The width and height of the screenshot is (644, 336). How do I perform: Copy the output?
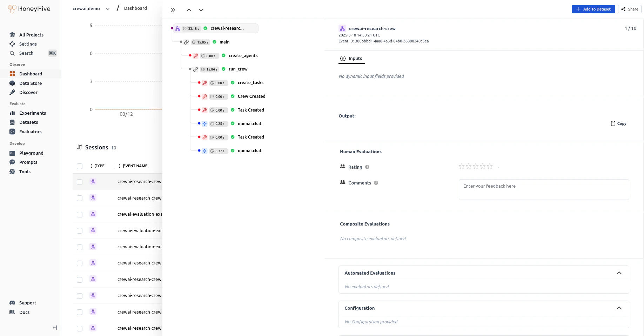point(618,123)
